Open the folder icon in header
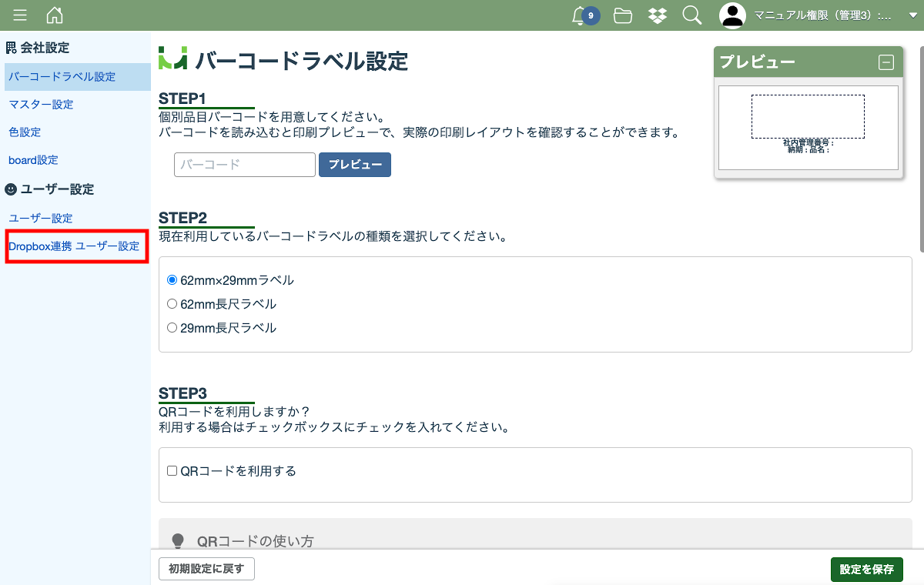The height and width of the screenshot is (585, 924). 622,15
